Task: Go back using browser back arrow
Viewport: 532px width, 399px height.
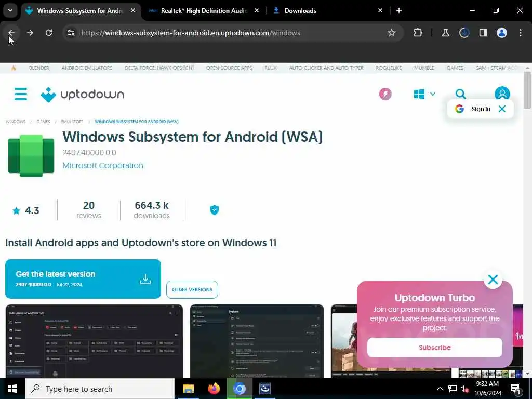Action: point(11,33)
